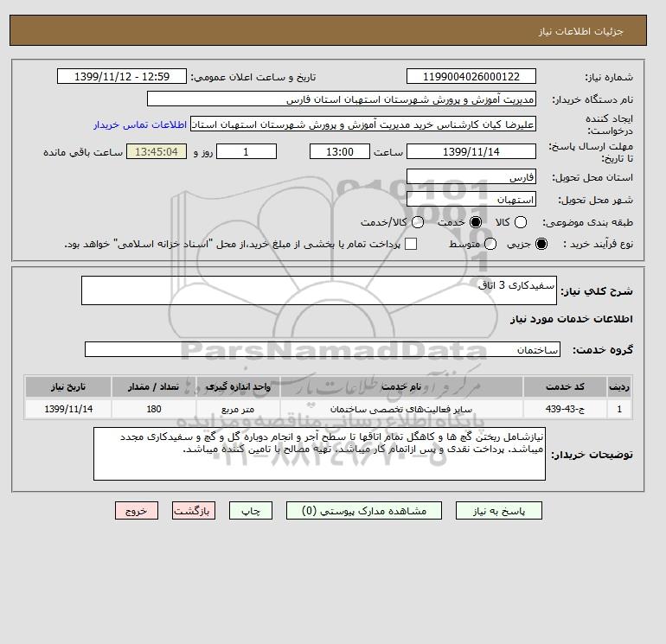Screen dimensions: 666x644
Task: Select the کالا radio button
Action: coord(521,222)
